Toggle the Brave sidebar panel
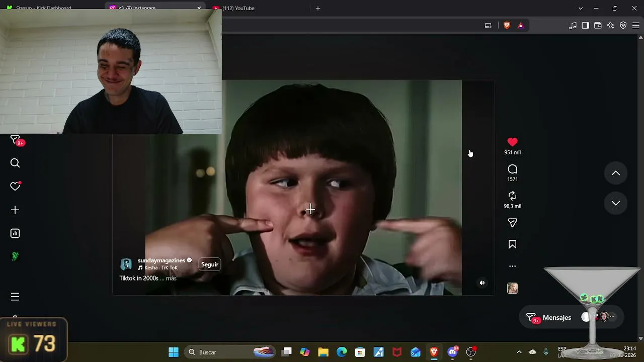Viewport: 644px width, 362px height. (x=585, y=26)
